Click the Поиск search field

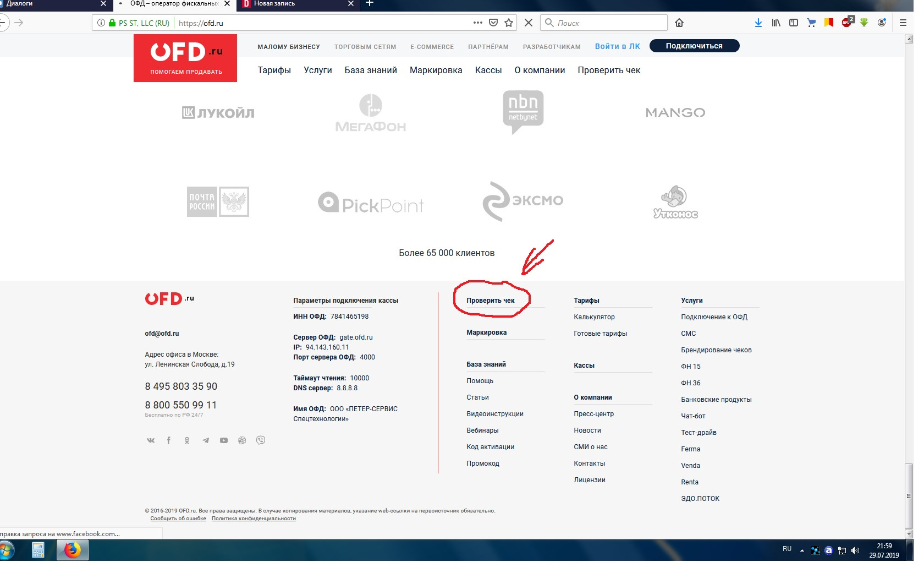point(604,23)
